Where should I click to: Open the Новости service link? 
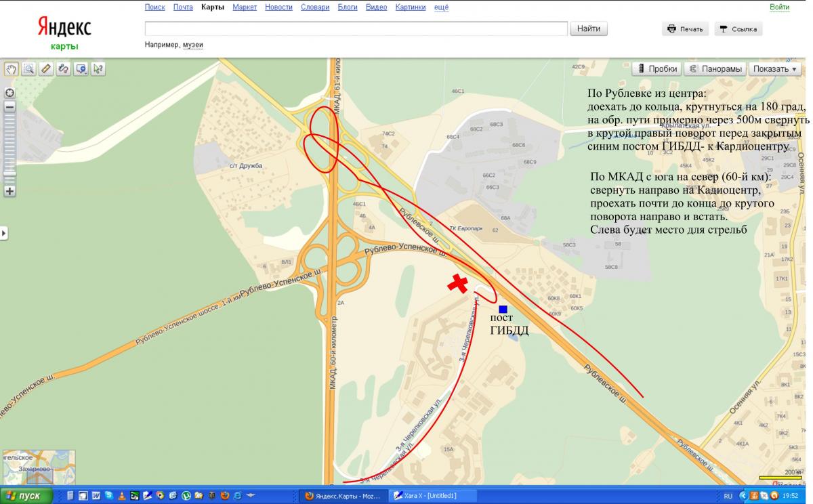[278, 7]
